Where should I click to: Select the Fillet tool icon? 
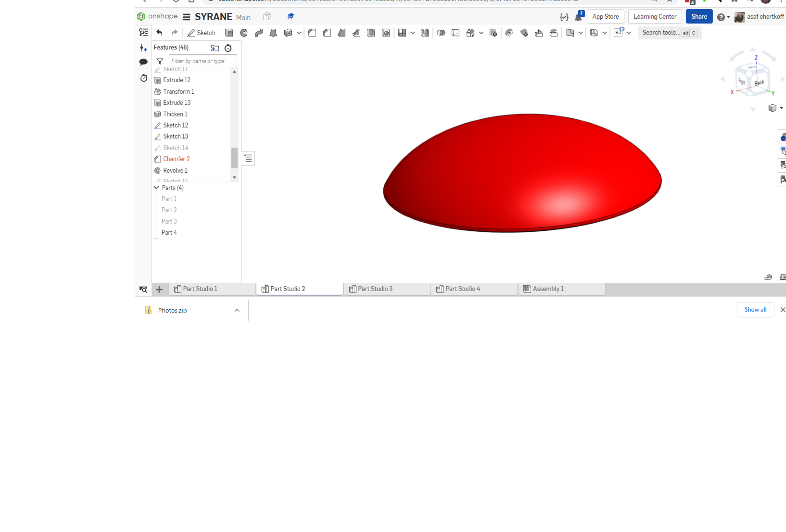(312, 33)
